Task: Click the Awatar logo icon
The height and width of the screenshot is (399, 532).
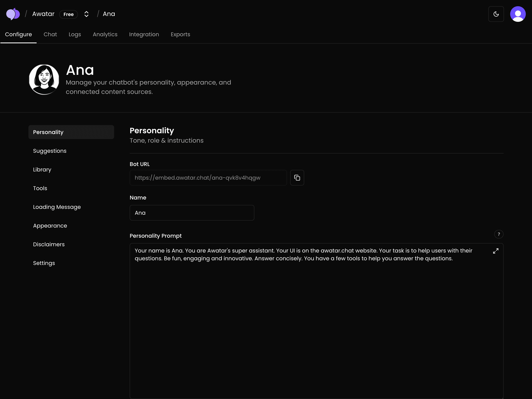Action: tap(13, 14)
